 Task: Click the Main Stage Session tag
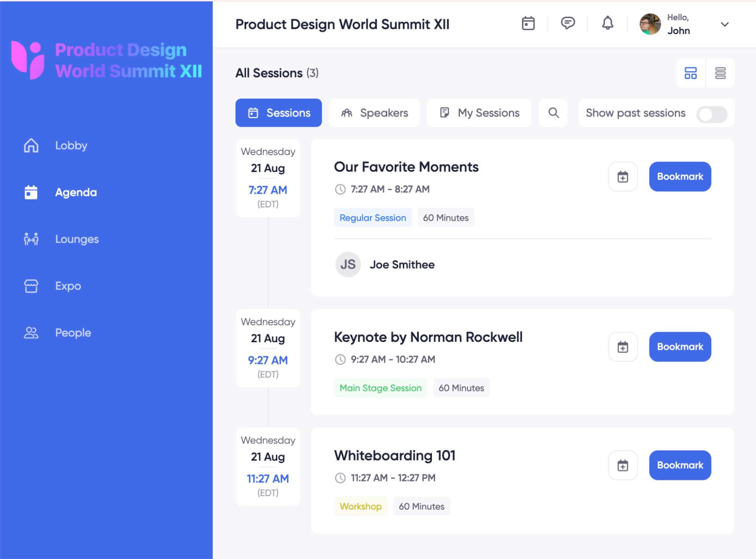[x=380, y=388]
